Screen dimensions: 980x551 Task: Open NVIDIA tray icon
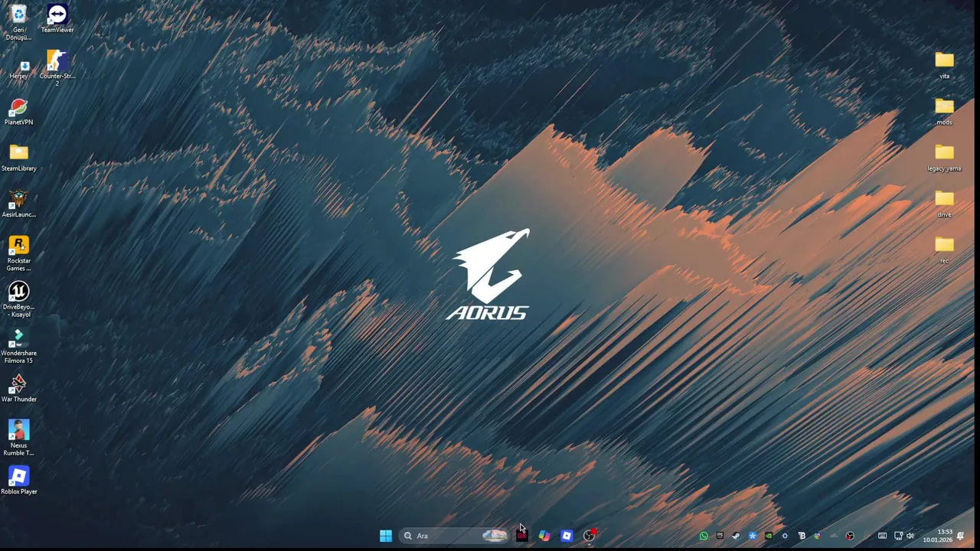769,536
